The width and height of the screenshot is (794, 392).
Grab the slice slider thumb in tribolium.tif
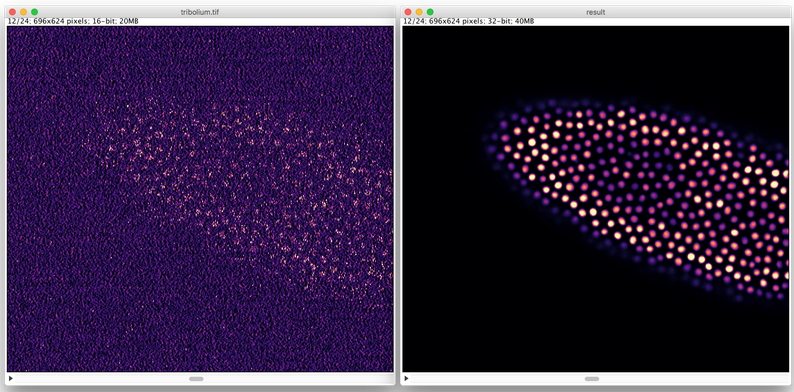196,378
